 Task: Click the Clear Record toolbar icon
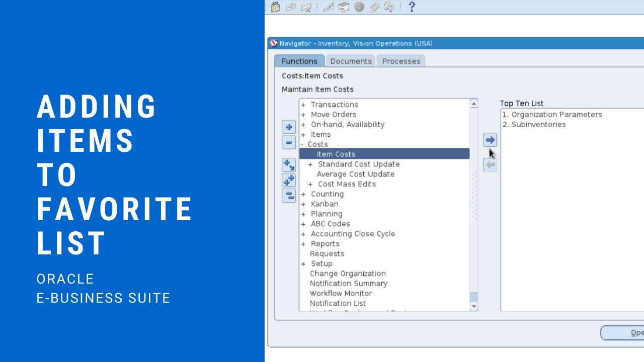[x=290, y=7]
